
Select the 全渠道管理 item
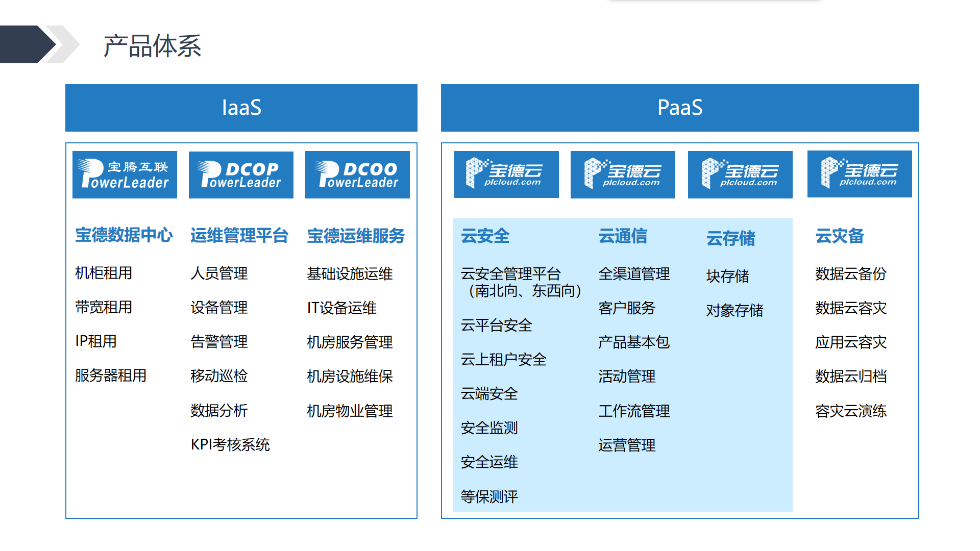click(634, 274)
